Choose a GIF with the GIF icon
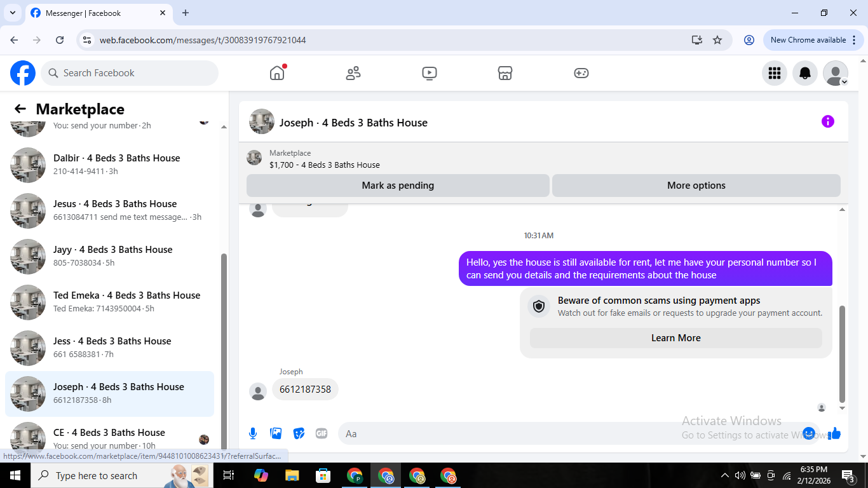 322,433
